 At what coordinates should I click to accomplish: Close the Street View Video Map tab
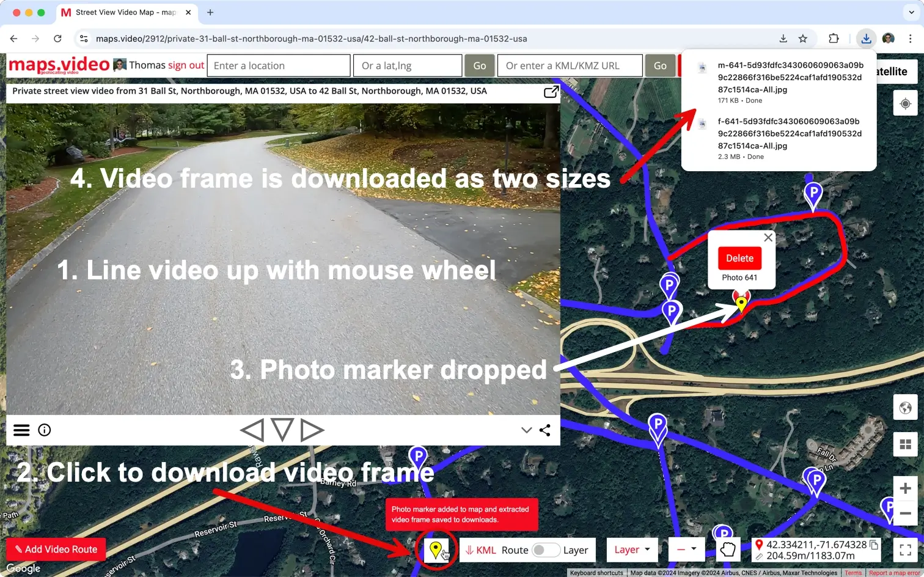pyautogui.click(x=188, y=12)
